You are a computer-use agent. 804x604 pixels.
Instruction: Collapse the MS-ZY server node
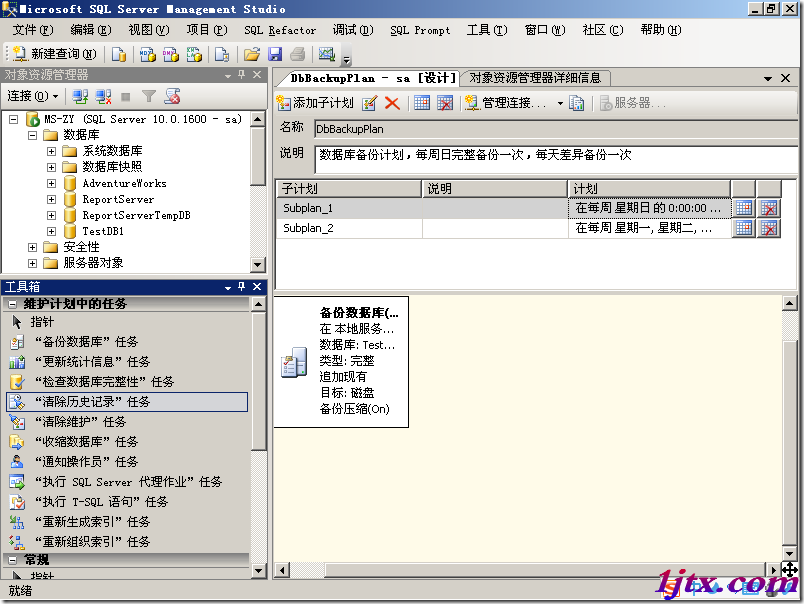14,119
